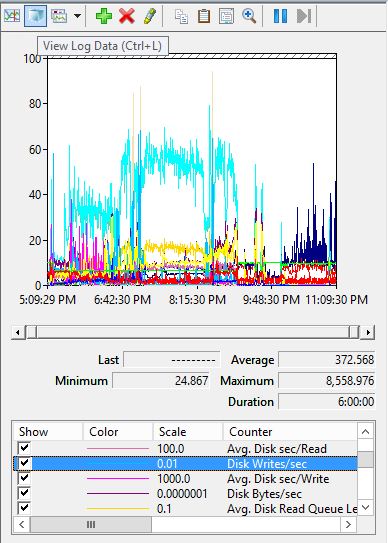Toggle the Highlight pen tool
This screenshot has width=388, height=543.
click(149, 16)
